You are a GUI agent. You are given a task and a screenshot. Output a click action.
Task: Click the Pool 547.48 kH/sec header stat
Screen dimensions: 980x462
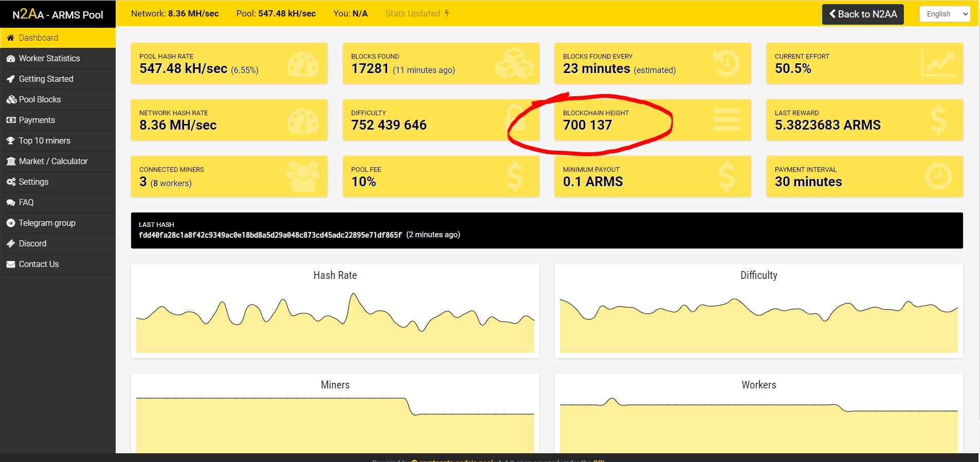click(276, 14)
